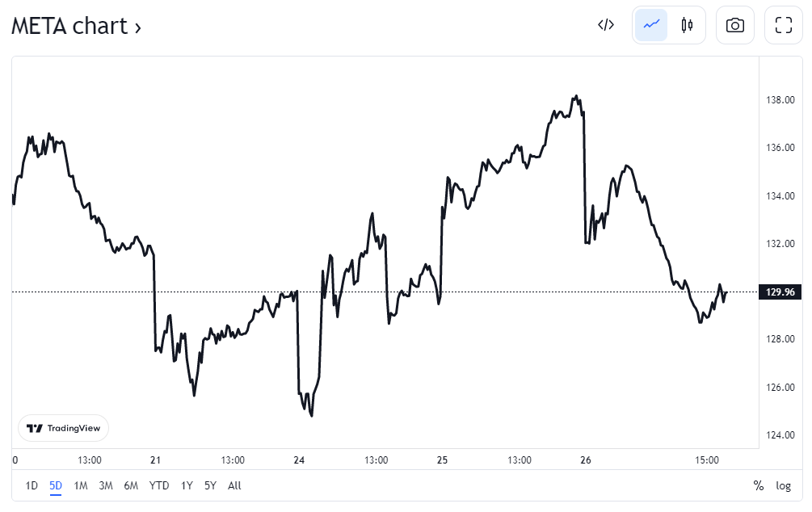Toggle percent scale on the price axis
Screen dimensions: 812x512
[758, 485]
